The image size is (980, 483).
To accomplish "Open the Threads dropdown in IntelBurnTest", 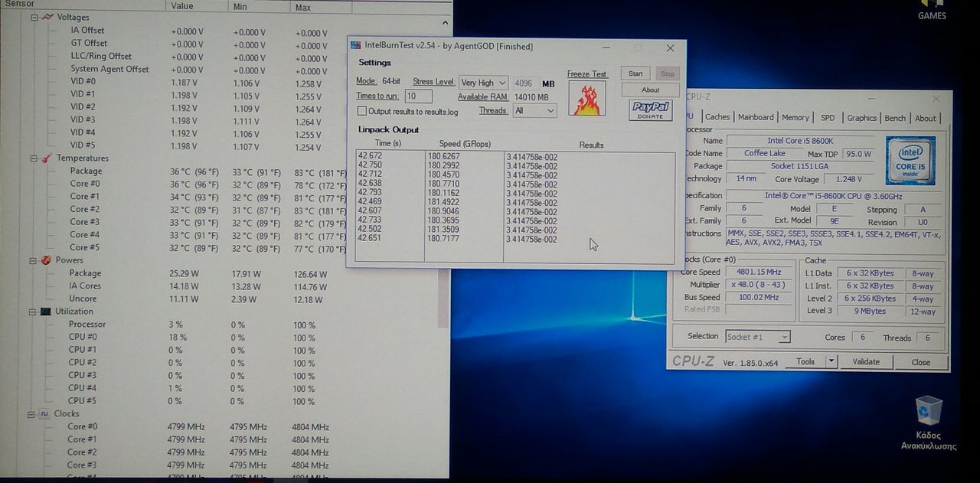I will point(534,111).
